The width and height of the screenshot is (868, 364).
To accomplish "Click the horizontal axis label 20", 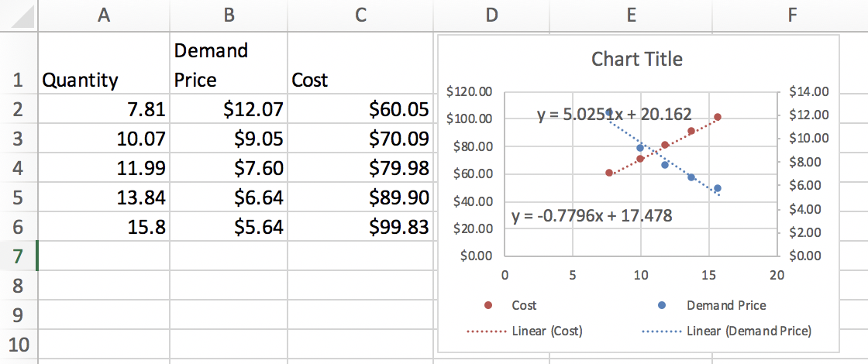I will (x=777, y=274).
